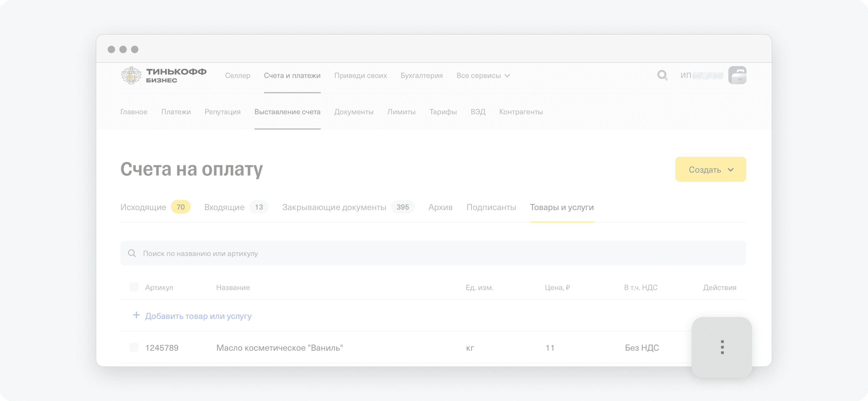This screenshot has width=868, height=401.
Task: Open the Закрывающие документы tab
Action: click(x=334, y=207)
